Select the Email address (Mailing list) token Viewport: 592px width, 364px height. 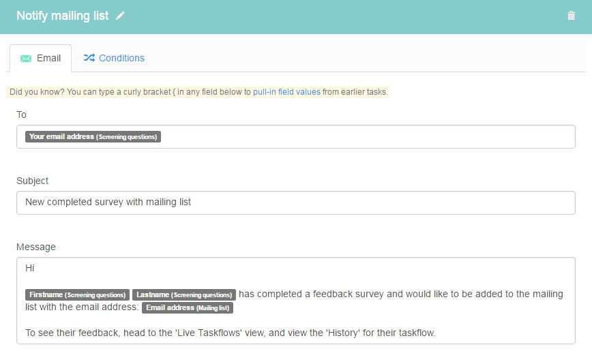[x=188, y=308]
